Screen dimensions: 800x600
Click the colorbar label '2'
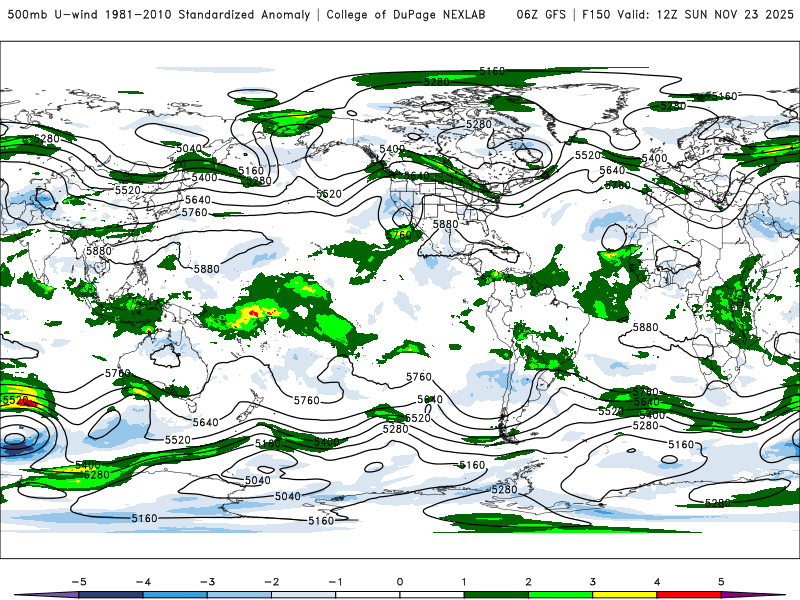click(x=528, y=582)
